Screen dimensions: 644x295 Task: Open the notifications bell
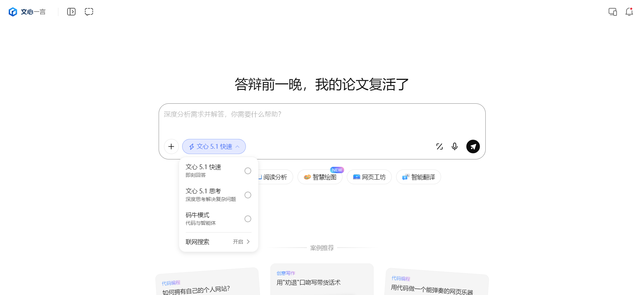(x=629, y=12)
